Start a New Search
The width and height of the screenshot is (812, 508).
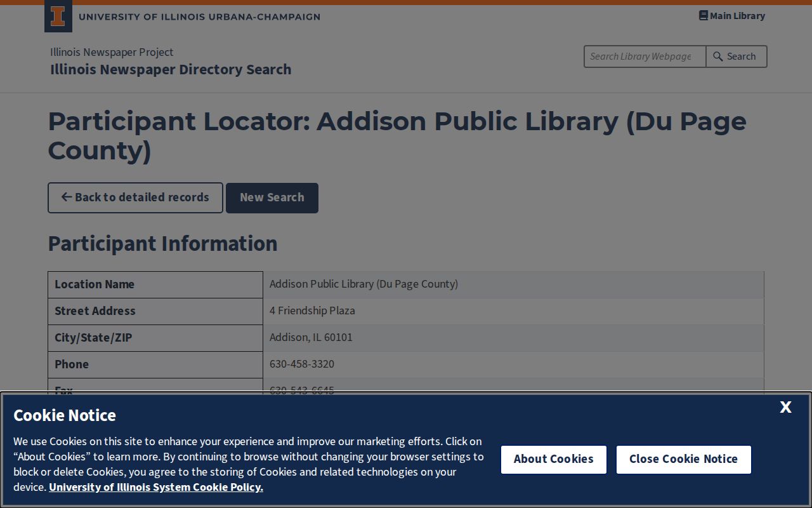pos(272,198)
